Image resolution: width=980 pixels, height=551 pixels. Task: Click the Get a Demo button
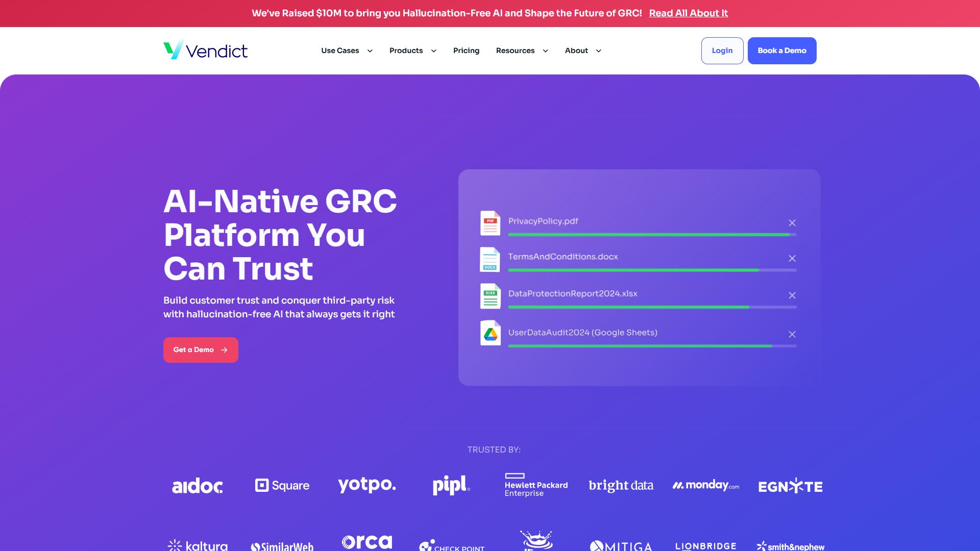[x=201, y=350]
